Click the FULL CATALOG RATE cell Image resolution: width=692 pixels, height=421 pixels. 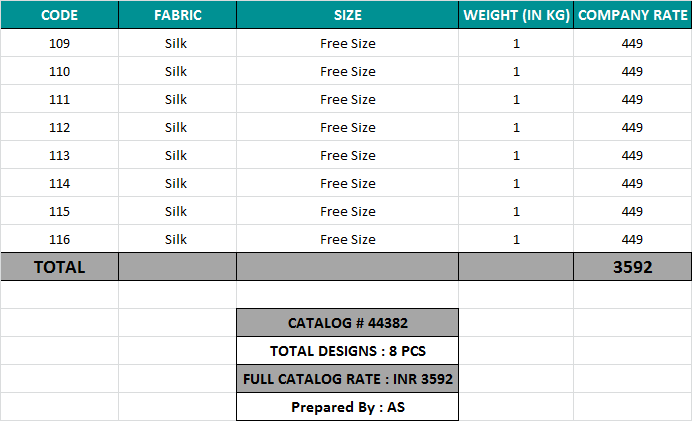(347, 379)
